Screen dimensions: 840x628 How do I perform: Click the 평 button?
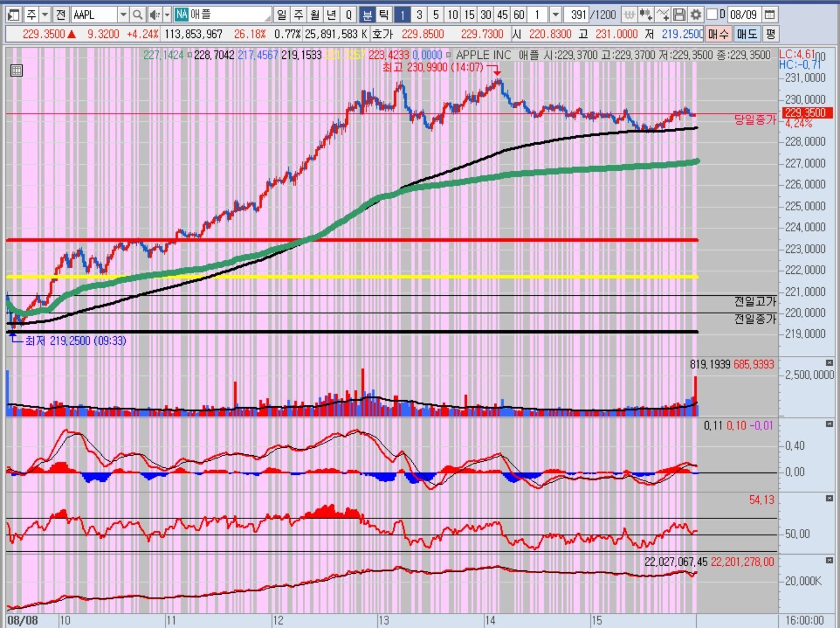click(x=771, y=34)
